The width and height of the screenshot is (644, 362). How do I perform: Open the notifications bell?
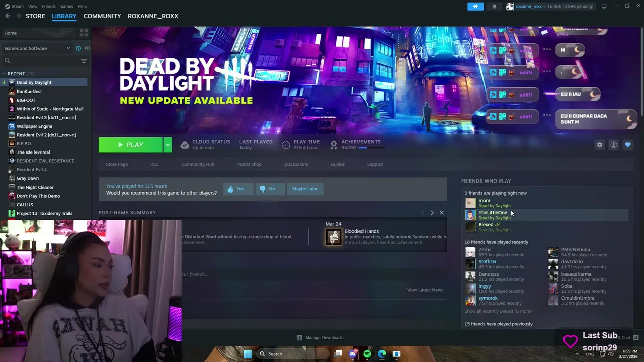[x=494, y=6]
